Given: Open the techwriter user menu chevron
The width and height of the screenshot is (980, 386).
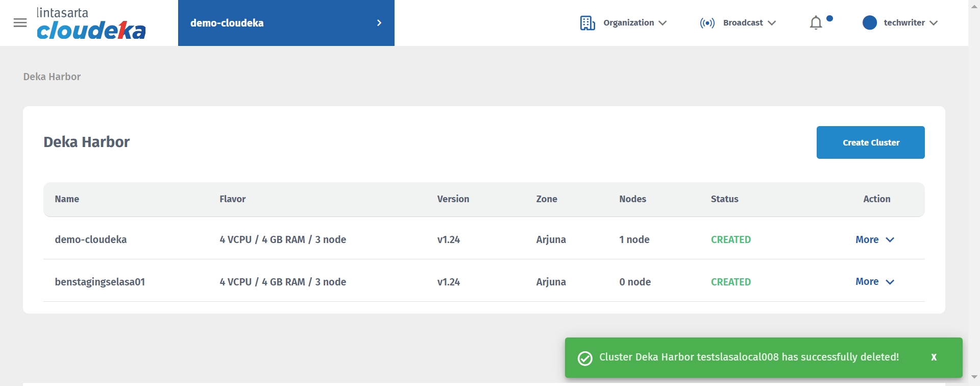Looking at the screenshot, I should (x=934, y=23).
